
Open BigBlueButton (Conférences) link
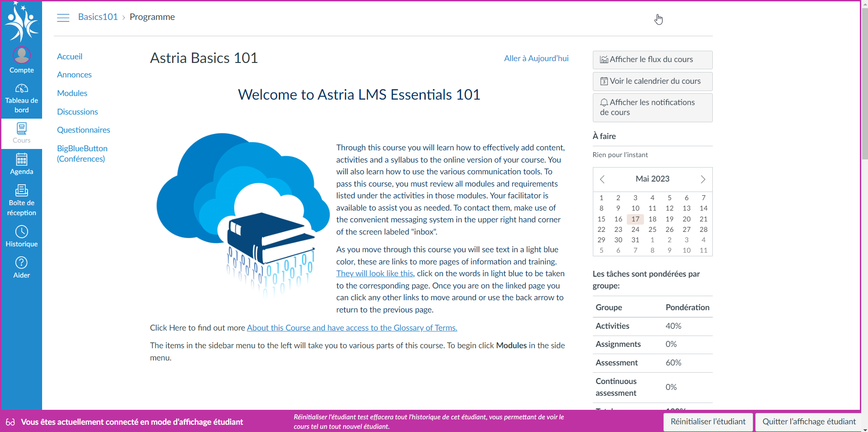click(x=82, y=154)
